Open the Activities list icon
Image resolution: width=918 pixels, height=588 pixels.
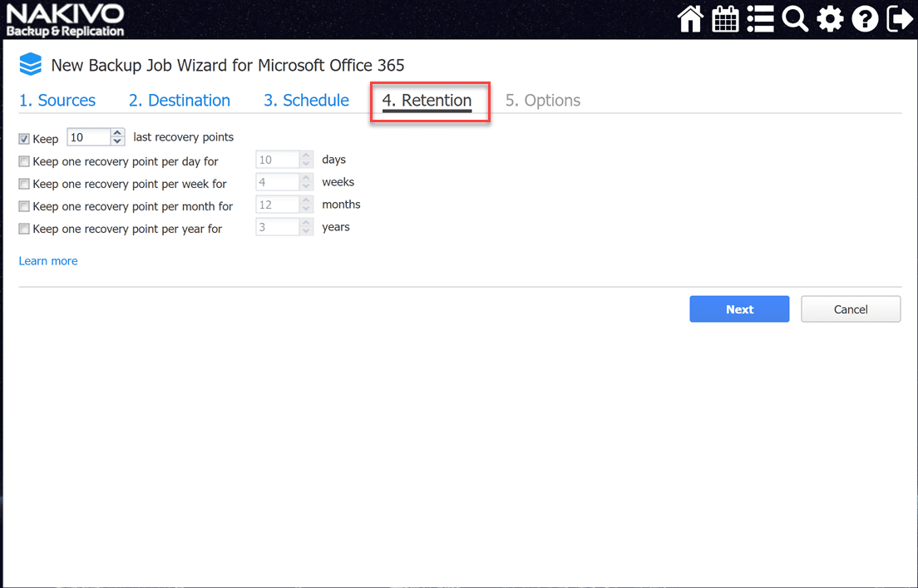[760, 19]
